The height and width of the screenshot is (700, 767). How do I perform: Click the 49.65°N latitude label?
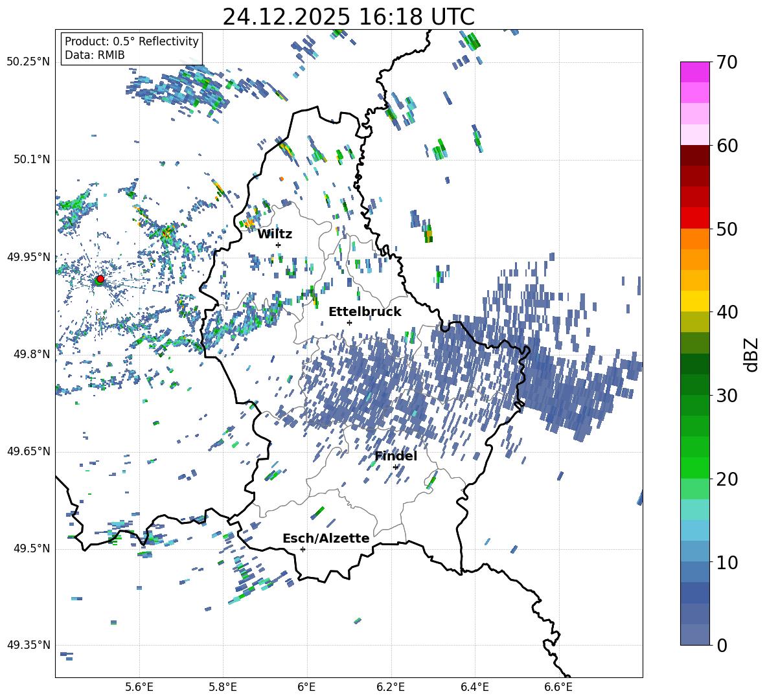[x=29, y=451]
